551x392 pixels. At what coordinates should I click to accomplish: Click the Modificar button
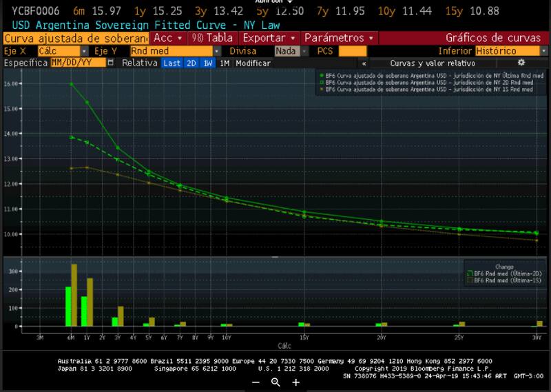tap(255, 63)
